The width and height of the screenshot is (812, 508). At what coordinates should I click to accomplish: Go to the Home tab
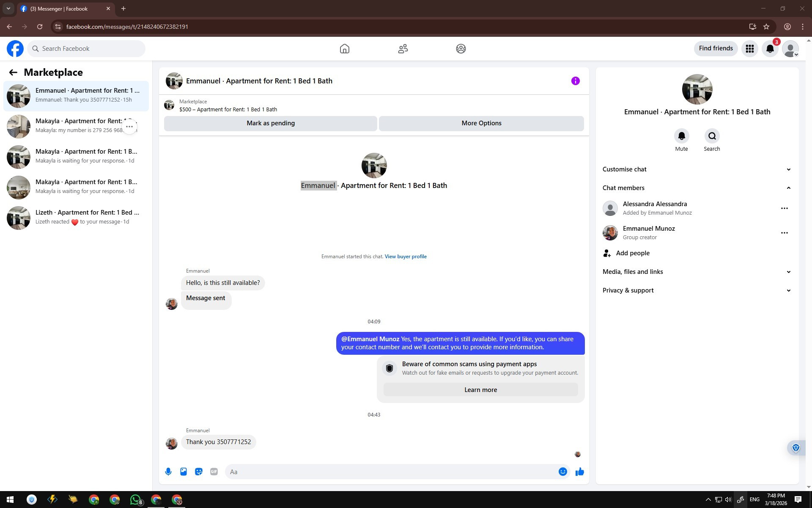[x=344, y=49]
